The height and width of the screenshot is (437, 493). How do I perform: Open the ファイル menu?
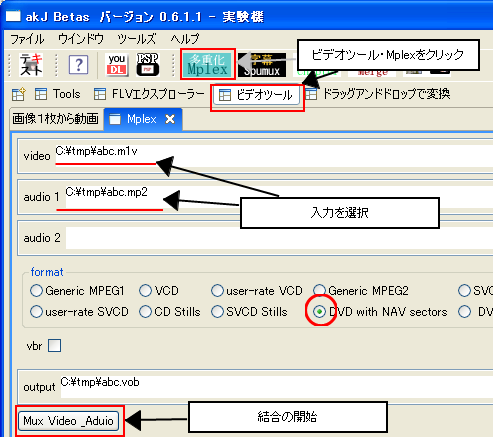point(27,39)
